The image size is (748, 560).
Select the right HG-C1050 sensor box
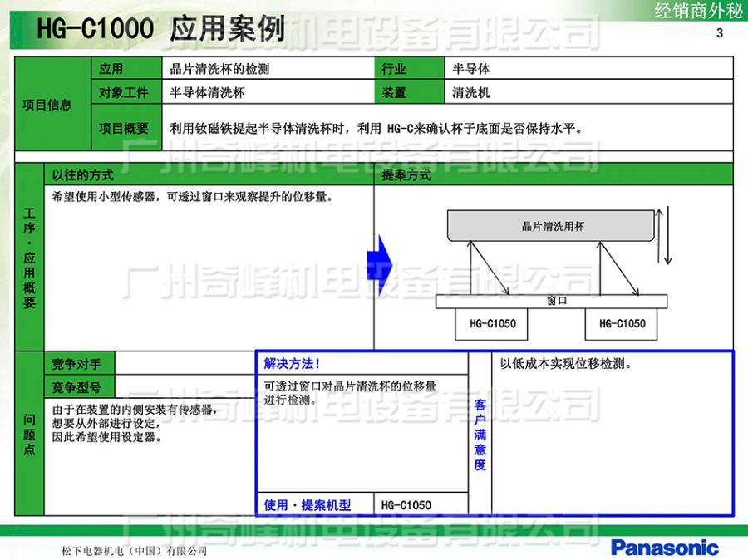(x=621, y=323)
